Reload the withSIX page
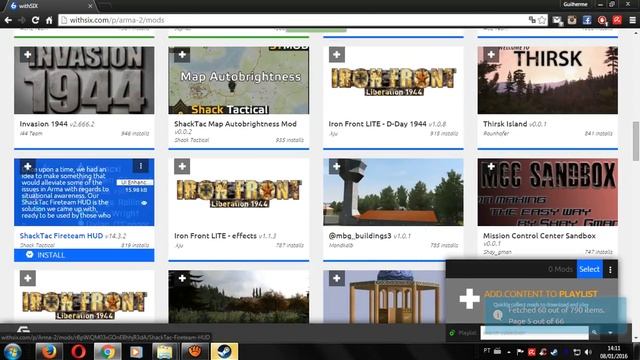Image resolution: width=640 pixels, height=360 pixels. [x=36, y=20]
